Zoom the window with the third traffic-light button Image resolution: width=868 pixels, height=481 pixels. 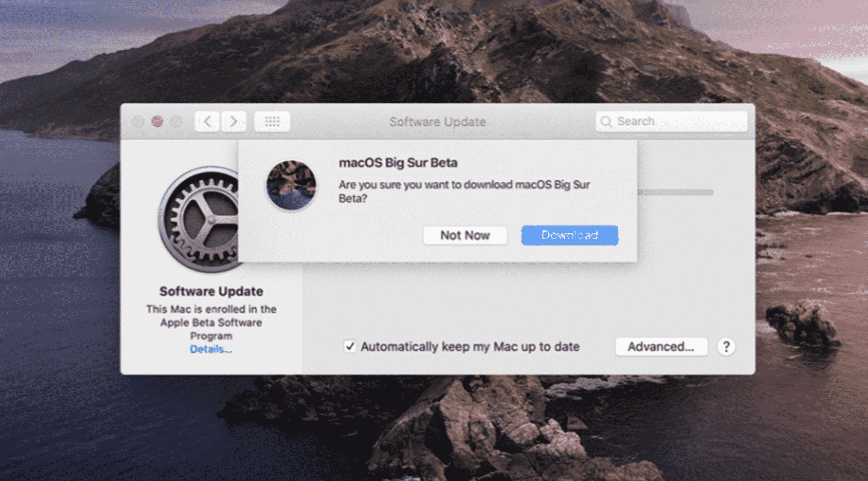(176, 122)
